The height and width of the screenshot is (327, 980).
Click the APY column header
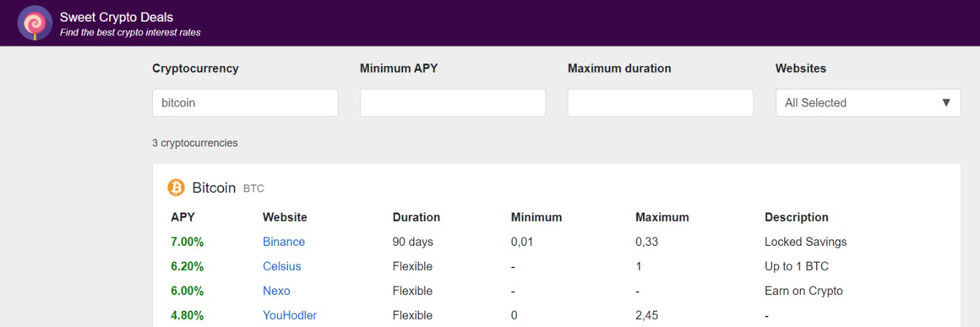point(183,217)
